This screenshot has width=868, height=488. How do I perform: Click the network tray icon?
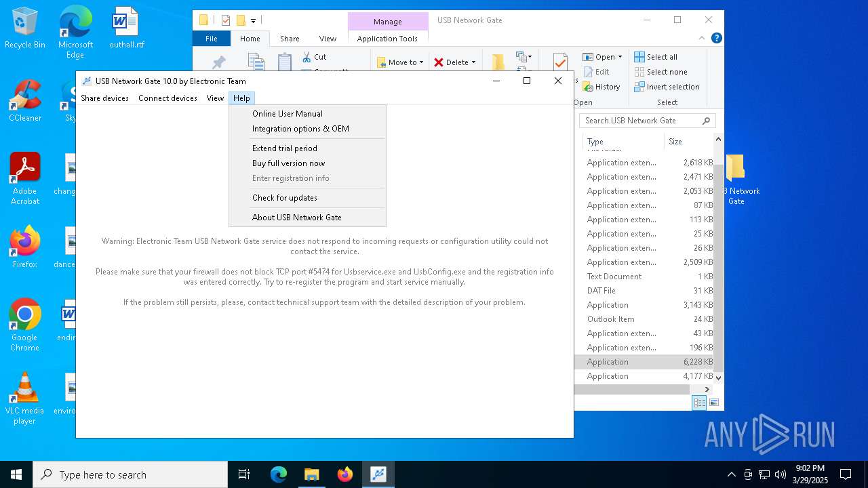click(x=764, y=474)
